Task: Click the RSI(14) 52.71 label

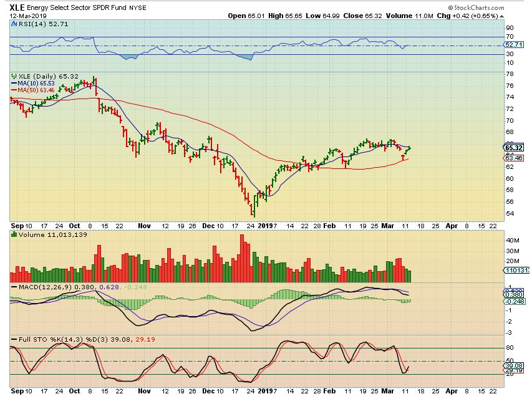Action: [43, 24]
